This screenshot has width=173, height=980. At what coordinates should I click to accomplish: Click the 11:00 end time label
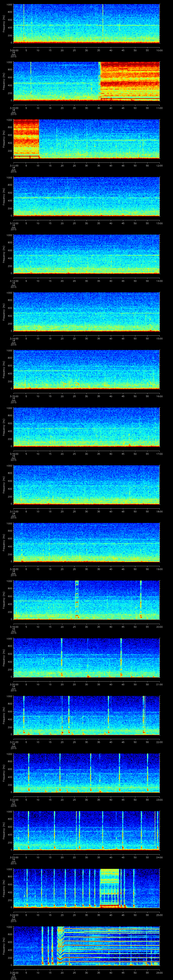point(159,108)
